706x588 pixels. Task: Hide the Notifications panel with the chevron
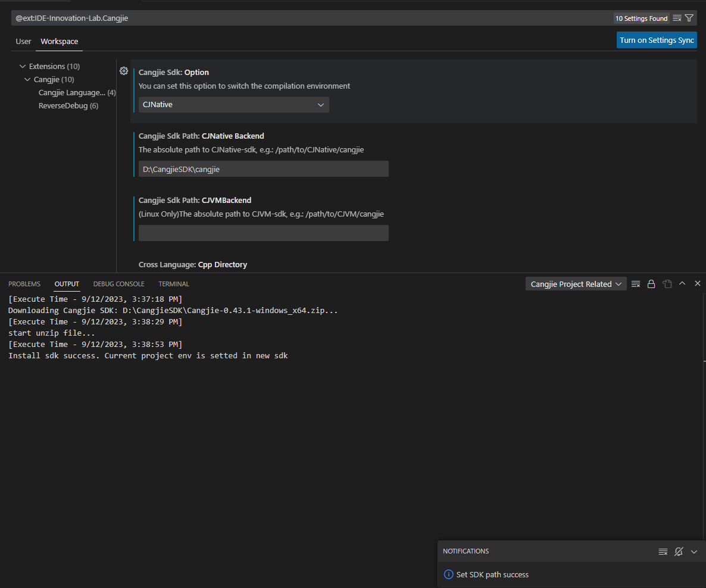pyautogui.click(x=694, y=552)
